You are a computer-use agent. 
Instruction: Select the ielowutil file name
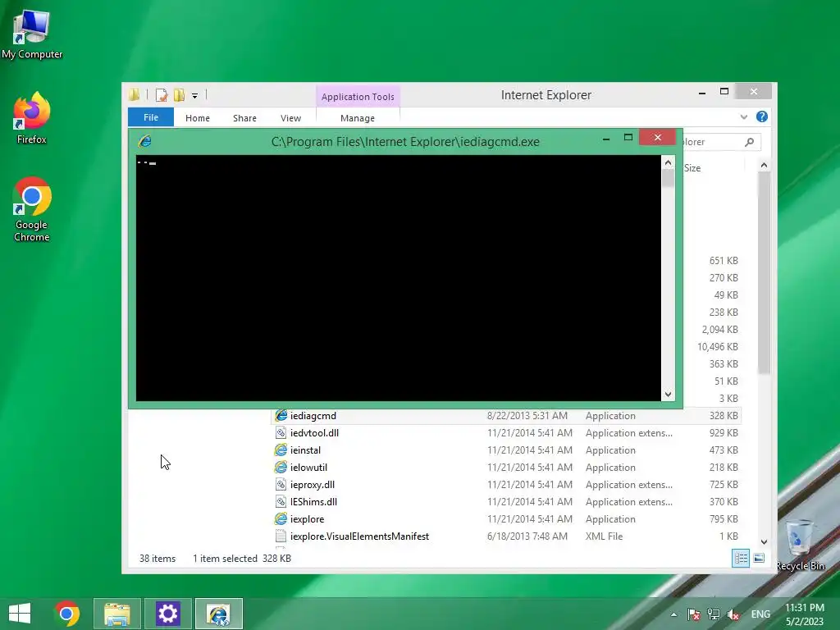308,467
